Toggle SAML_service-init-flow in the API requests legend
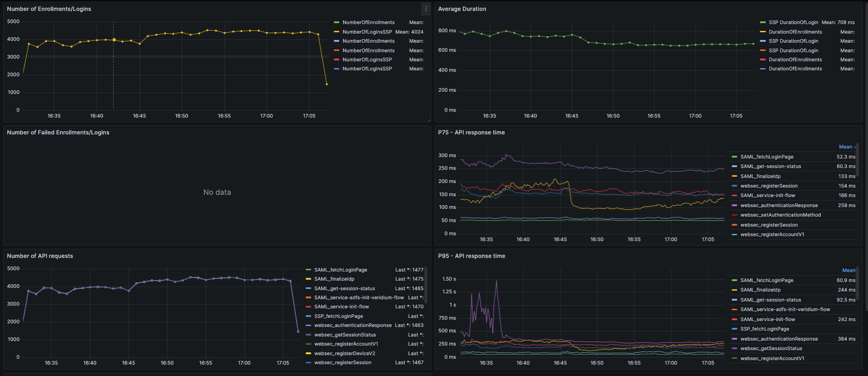 point(342,307)
